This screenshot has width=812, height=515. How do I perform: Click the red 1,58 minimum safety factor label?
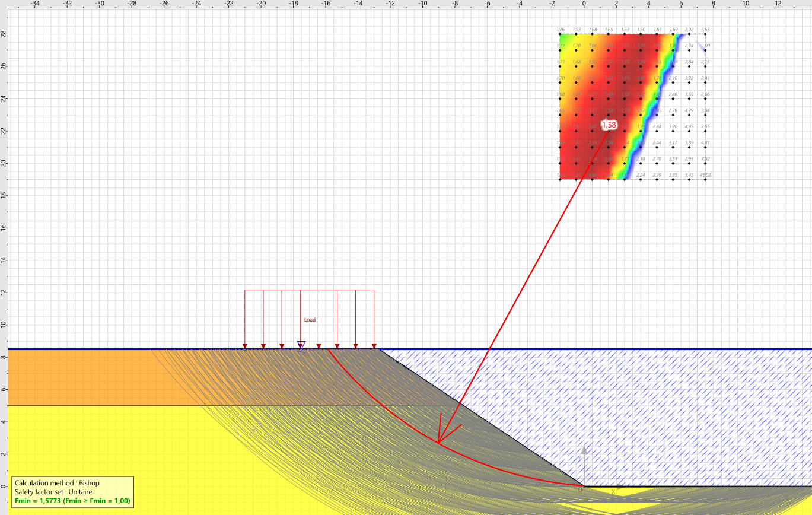tap(610, 125)
